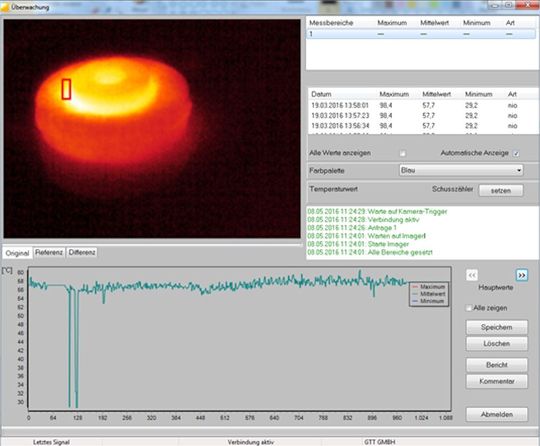Click the Verbindung aktiv status bar entry
Image resolution: width=540 pixels, height=446 pixels.
(251, 442)
